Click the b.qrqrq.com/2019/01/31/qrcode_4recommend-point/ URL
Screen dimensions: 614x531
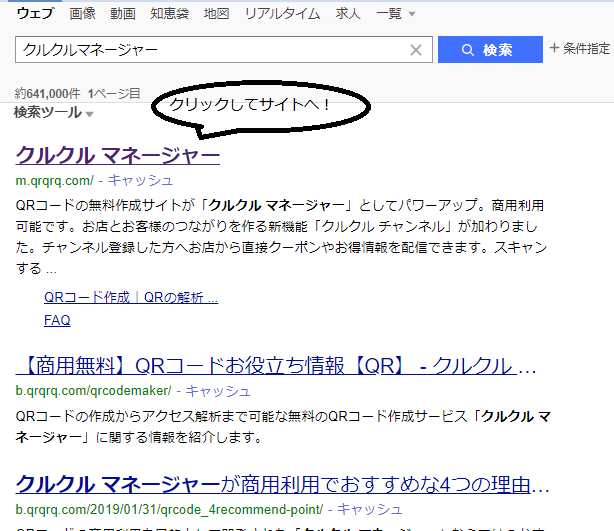coord(169,509)
